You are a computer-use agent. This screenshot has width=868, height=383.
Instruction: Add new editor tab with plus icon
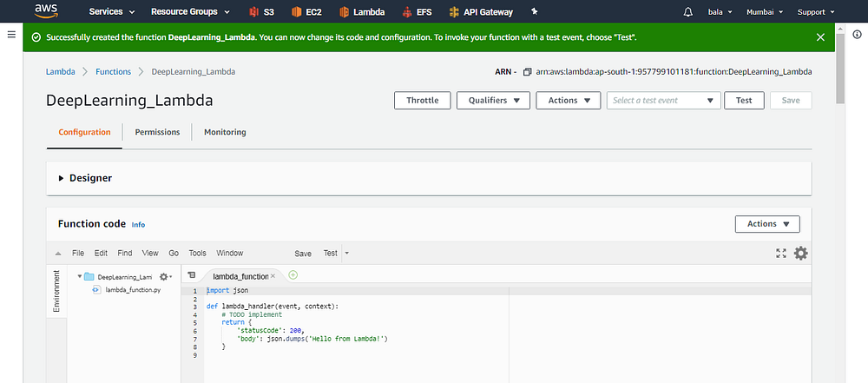point(293,275)
